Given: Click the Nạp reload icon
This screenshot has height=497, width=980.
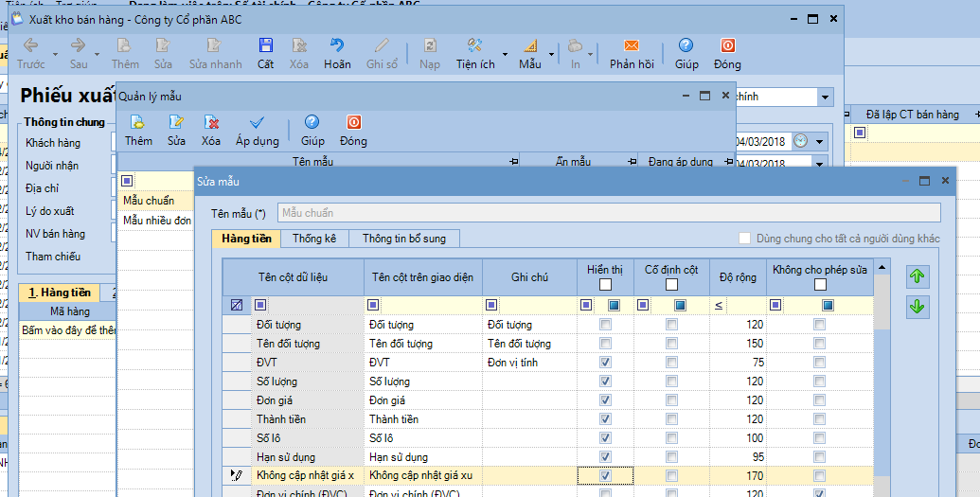Looking at the screenshot, I should coord(430,45).
